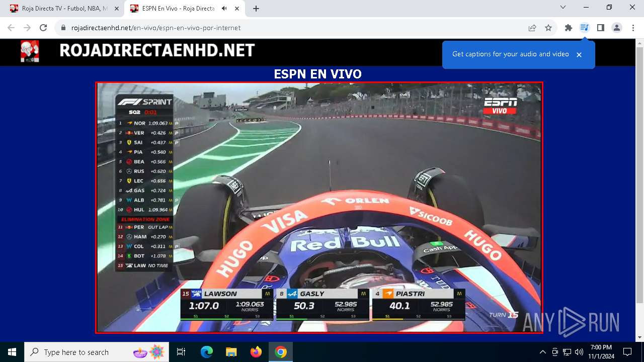644x362 pixels.
Task: Open media controls icon in toolbar
Action: click(x=584, y=28)
